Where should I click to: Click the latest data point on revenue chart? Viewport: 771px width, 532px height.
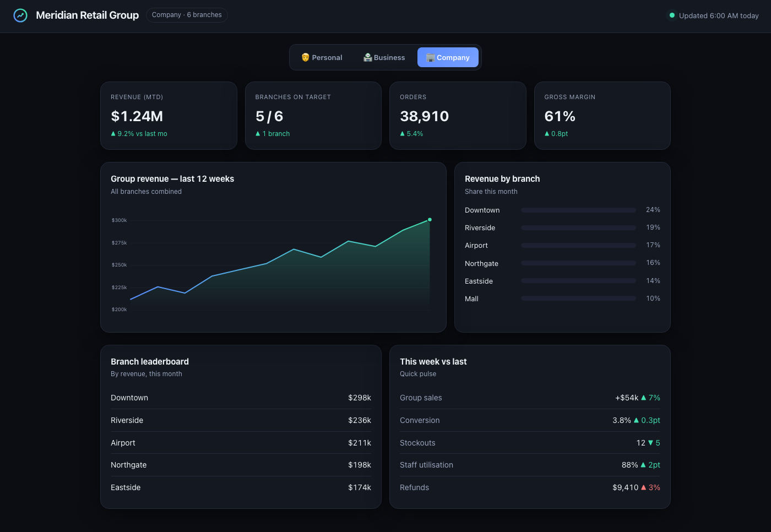[430, 220]
